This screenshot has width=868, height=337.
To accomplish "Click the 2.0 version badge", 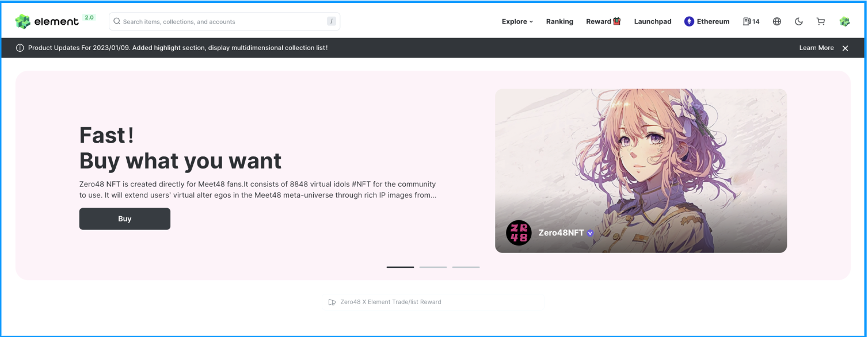I will coord(89,17).
